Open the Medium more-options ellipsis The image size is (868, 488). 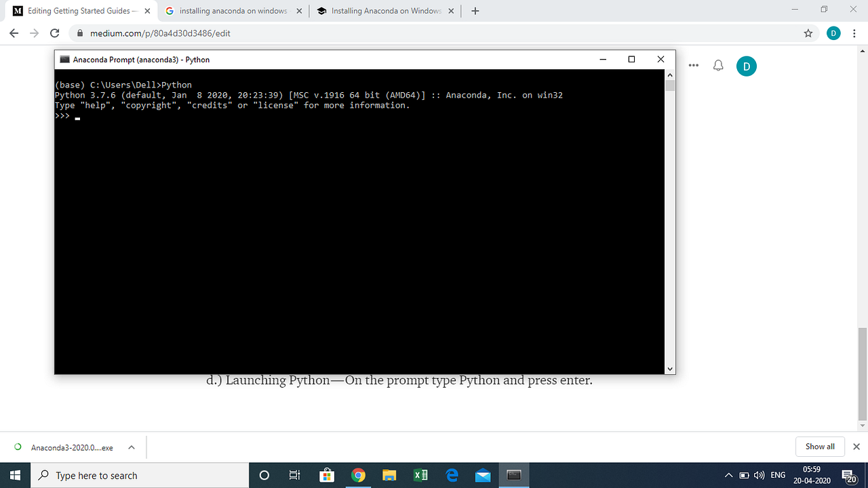pyautogui.click(x=693, y=65)
